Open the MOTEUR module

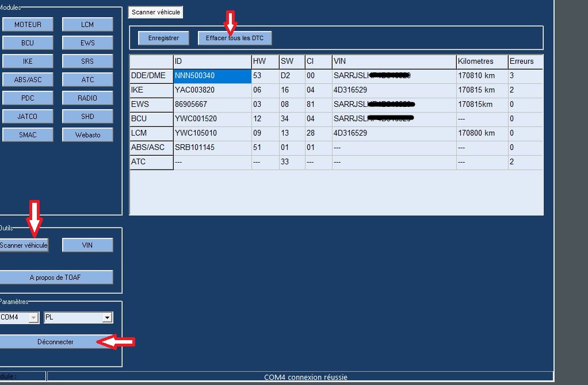pos(28,25)
